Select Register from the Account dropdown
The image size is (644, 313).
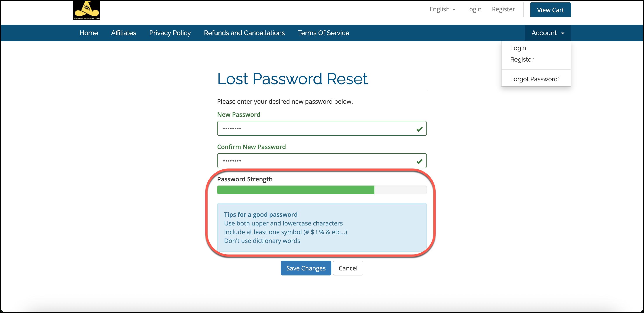point(522,59)
